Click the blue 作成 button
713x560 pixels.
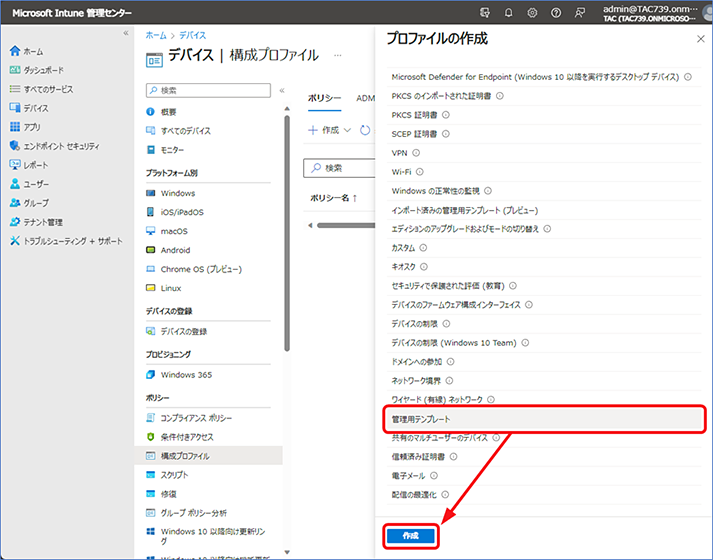point(411,536)
